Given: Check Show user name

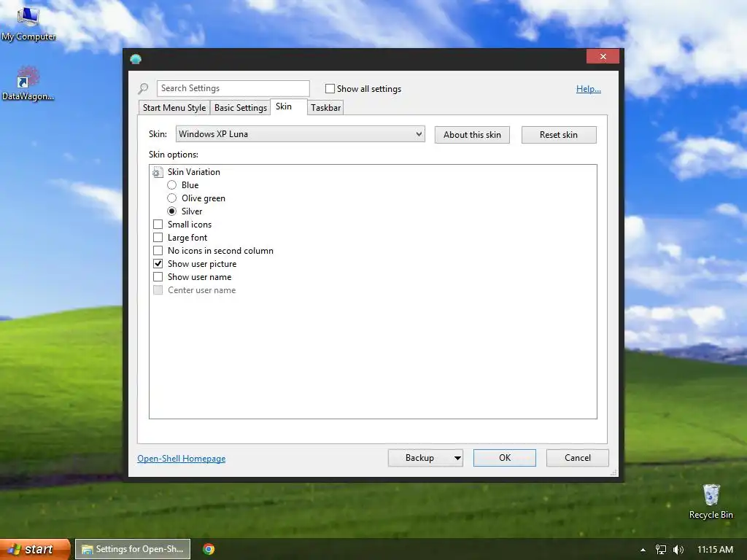Looking at the screenshot, I should click(x=158, y=276).
